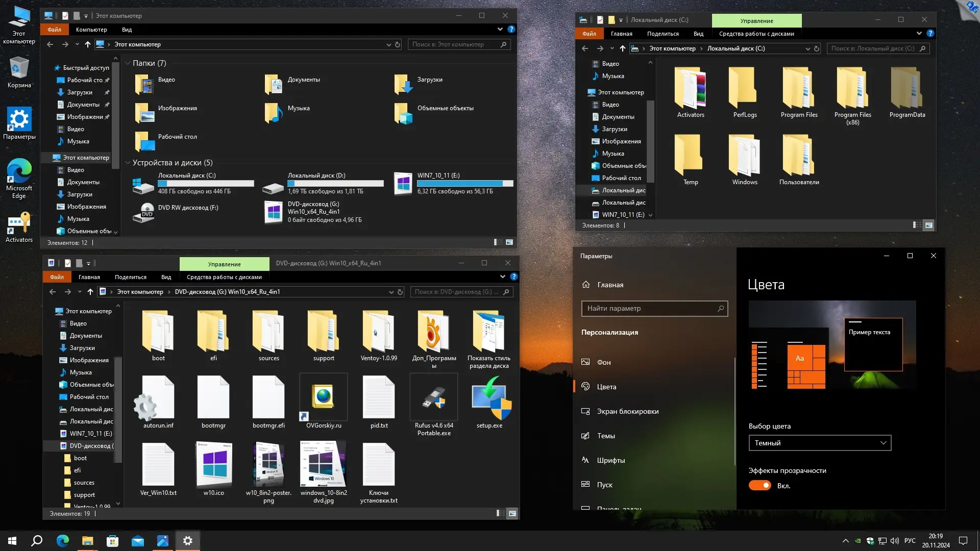Switch to details view in the Локальный диск C window

[917, 225]
